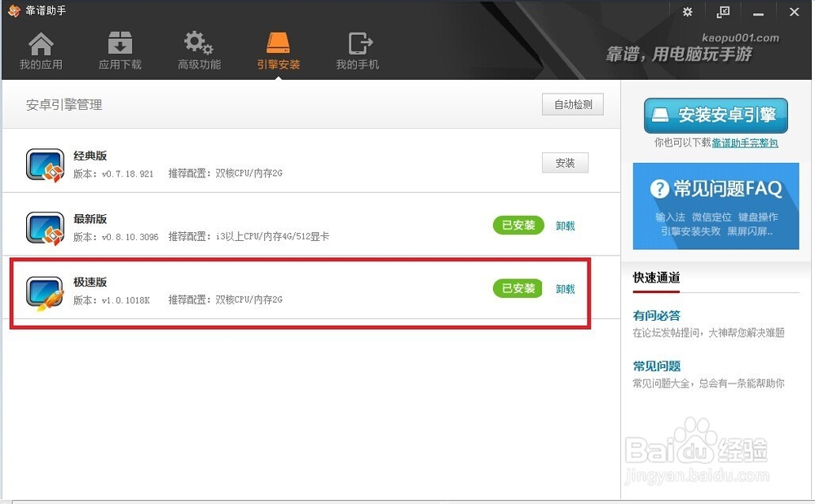Click the 最新版 engine icon
The image size is (815, 504).
click(x=45, y=228)
